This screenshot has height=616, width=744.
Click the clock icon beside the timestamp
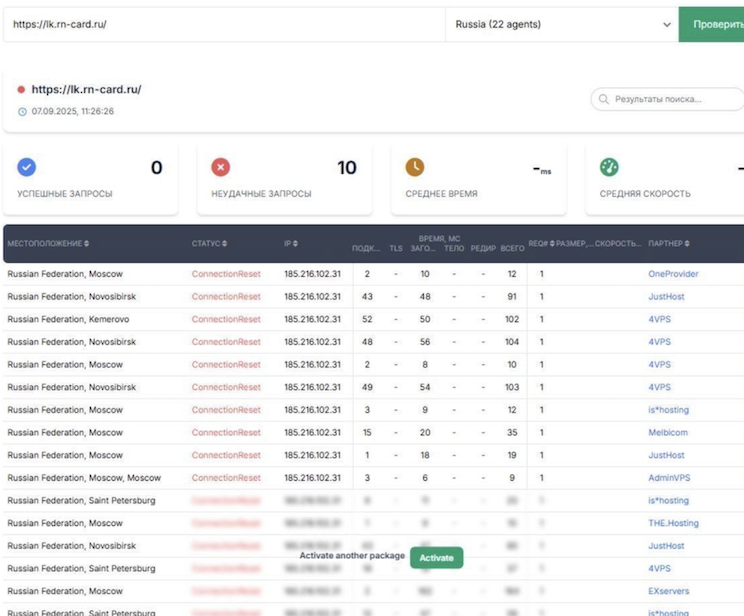coord(22,111)
